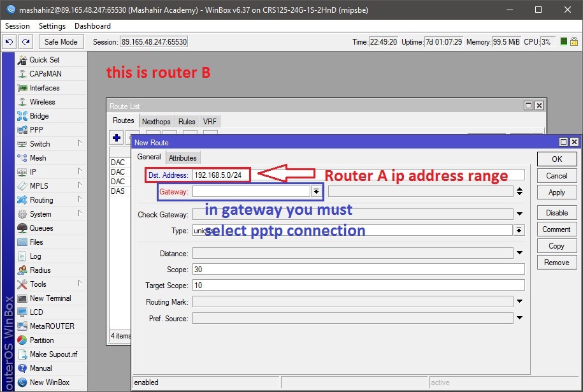583x392 pixels.
Task: Open the Wireless menu icon
Action: [x=22, y=102]
